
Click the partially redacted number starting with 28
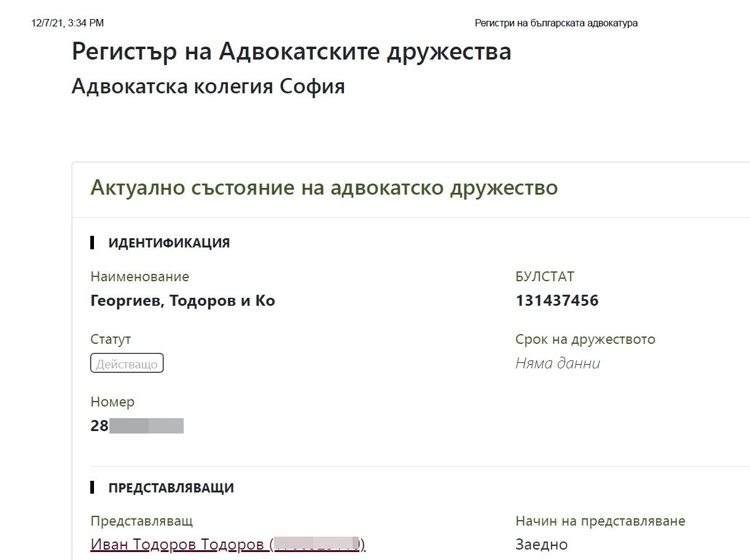click(x=137, y=426)
